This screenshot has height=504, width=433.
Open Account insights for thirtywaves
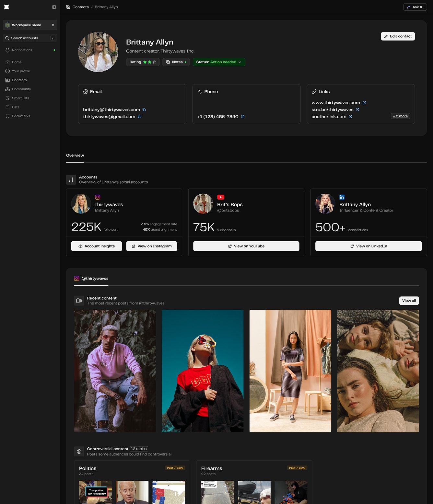[x=97, y=246]
